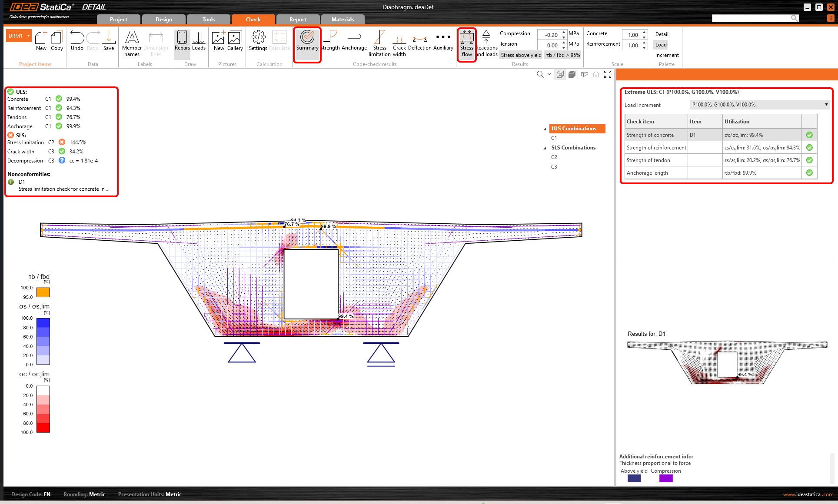This screenshot has width=838, height=504.
Task: Select the Increment palette option
Action: [x=667, y=55]
